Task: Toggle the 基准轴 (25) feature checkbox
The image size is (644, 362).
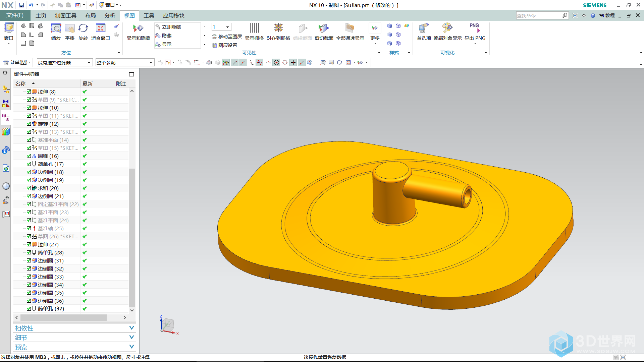Action: tap(29, 228)
